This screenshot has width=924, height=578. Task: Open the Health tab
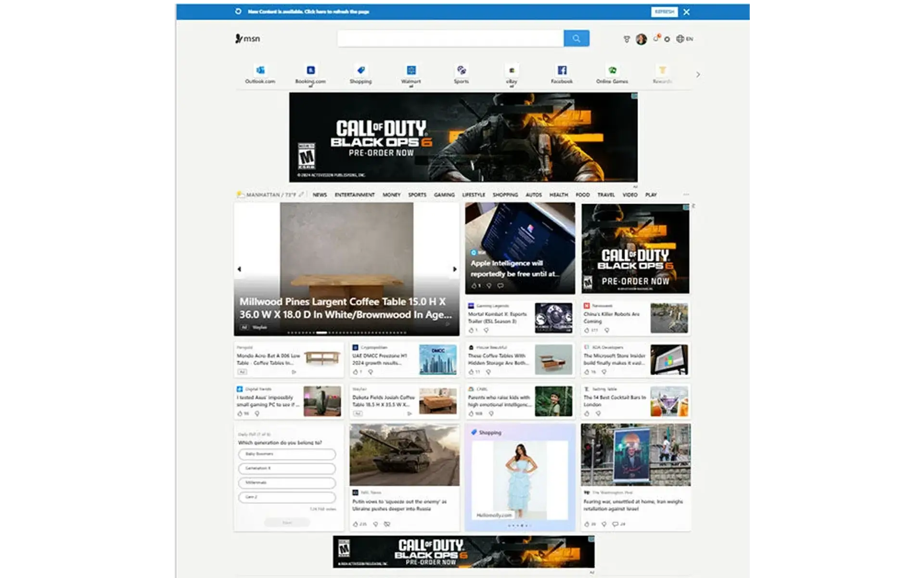click(559, 195)
